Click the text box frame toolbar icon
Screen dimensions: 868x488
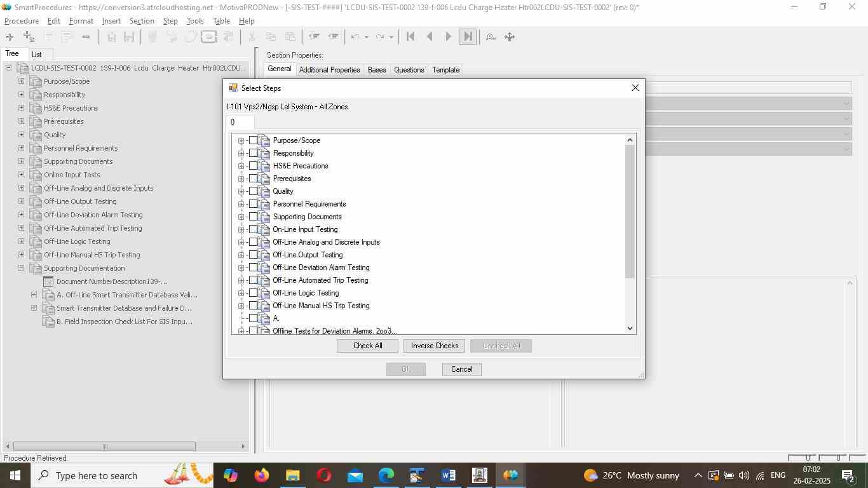(x=209, y=37)
